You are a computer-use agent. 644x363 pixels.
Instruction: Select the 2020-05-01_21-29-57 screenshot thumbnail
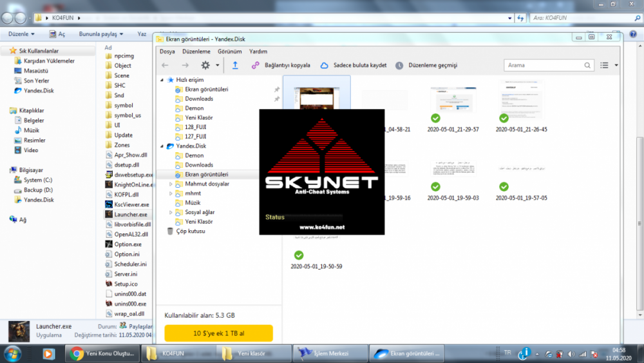(453, 102)
